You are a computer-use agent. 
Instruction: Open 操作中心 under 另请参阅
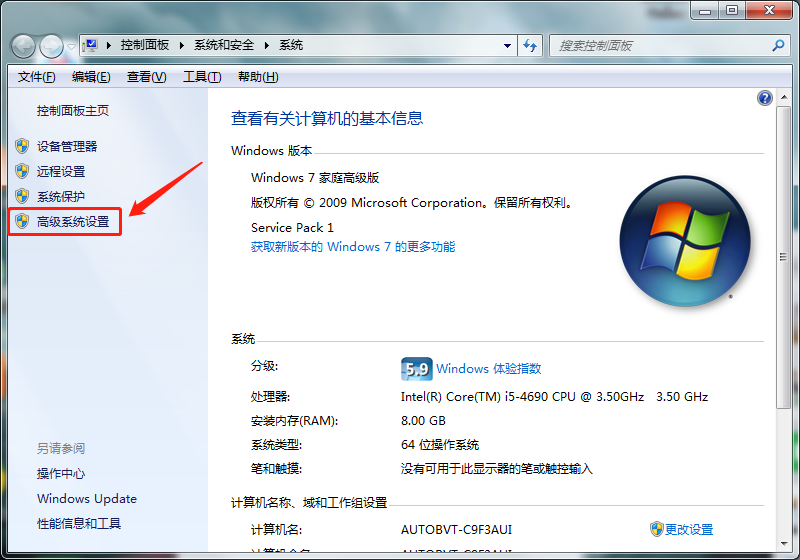point(61,474)
